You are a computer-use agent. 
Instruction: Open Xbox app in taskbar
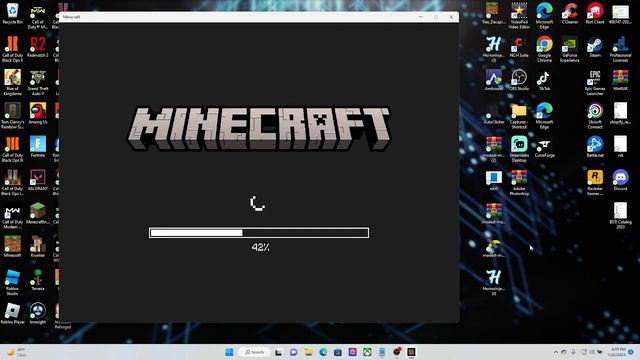click(367, 352)
